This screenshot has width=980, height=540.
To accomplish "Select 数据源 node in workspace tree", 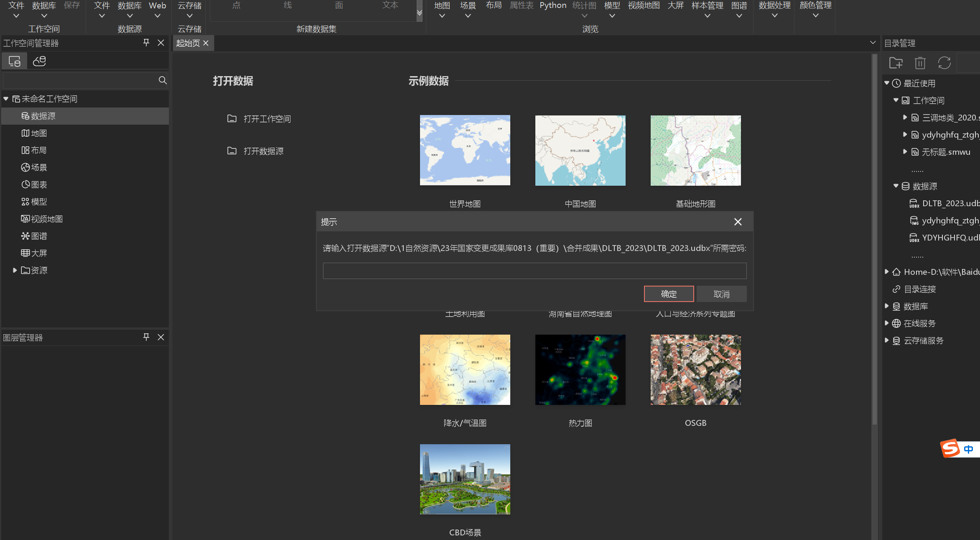I will pyautogui.click(x=85, y=116).
